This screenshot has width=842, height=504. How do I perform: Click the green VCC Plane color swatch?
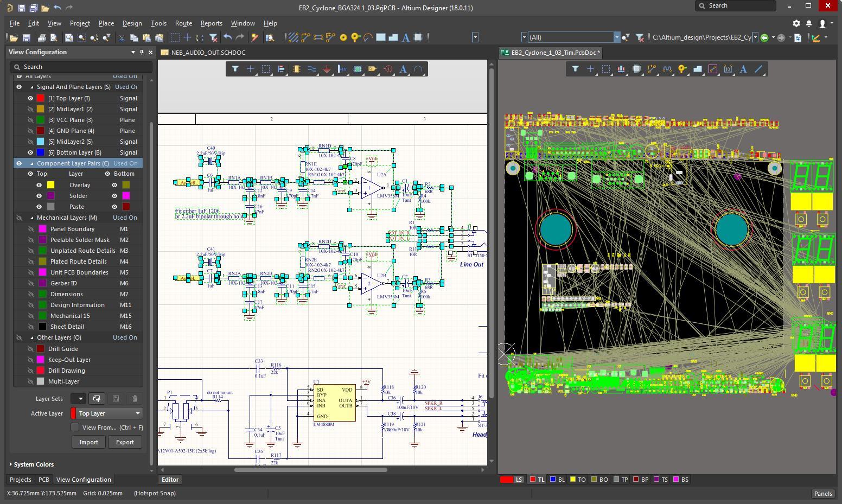40,120
